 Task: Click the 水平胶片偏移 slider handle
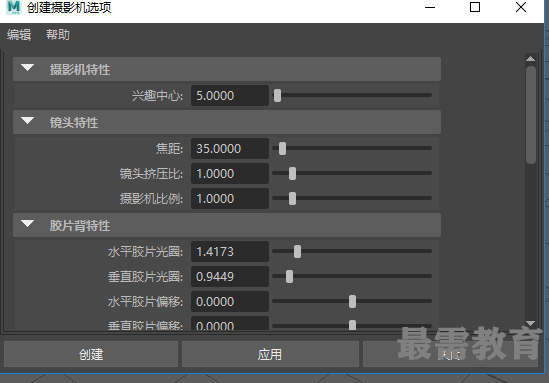(352, 301)
